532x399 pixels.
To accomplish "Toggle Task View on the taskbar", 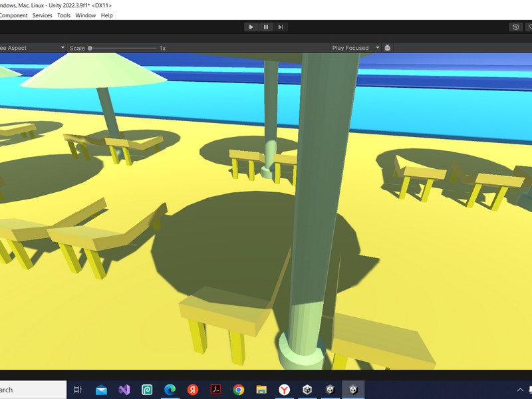I will tap(78, 390).
